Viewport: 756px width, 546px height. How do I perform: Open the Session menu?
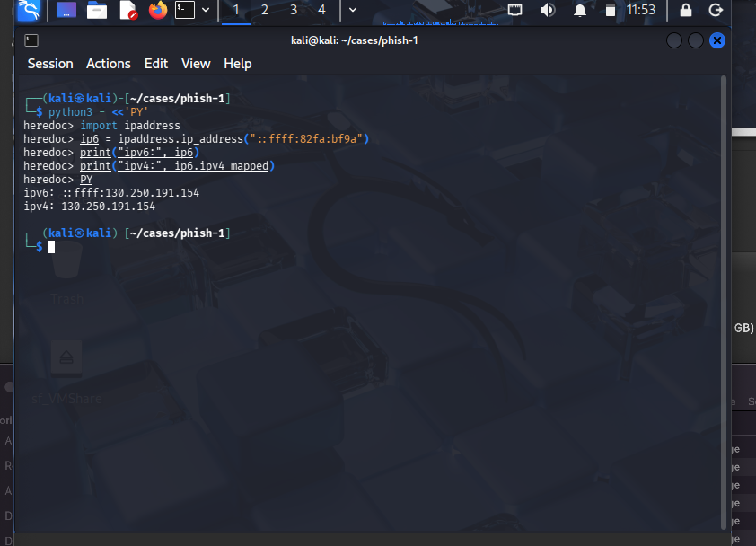click(50, 64)
